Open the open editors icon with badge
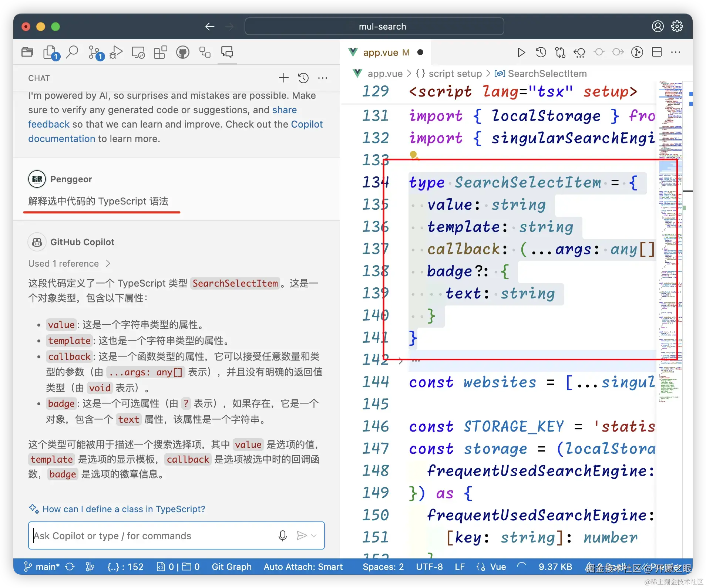 (x=51, y=53)
